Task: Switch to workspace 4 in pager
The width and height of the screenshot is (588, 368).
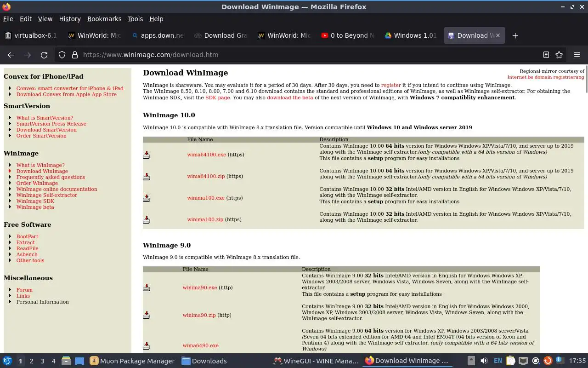Action: tap(54, 361)
